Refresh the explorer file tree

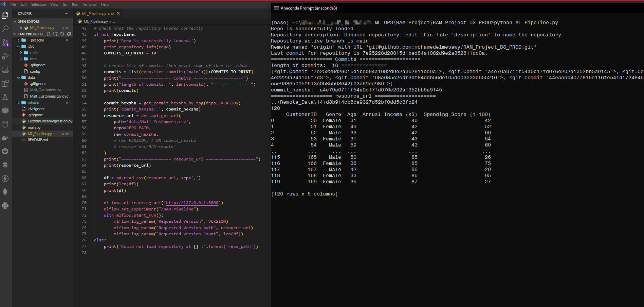[62, 34]
